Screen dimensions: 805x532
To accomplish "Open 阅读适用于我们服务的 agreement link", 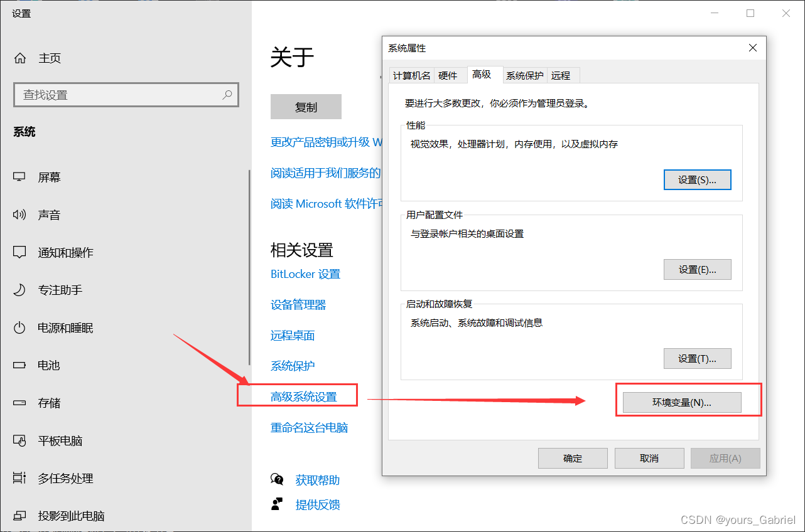I will click(326, 173).
